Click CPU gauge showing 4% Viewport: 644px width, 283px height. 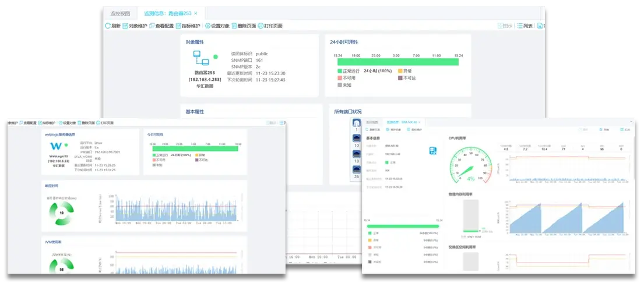pos(471,166)
